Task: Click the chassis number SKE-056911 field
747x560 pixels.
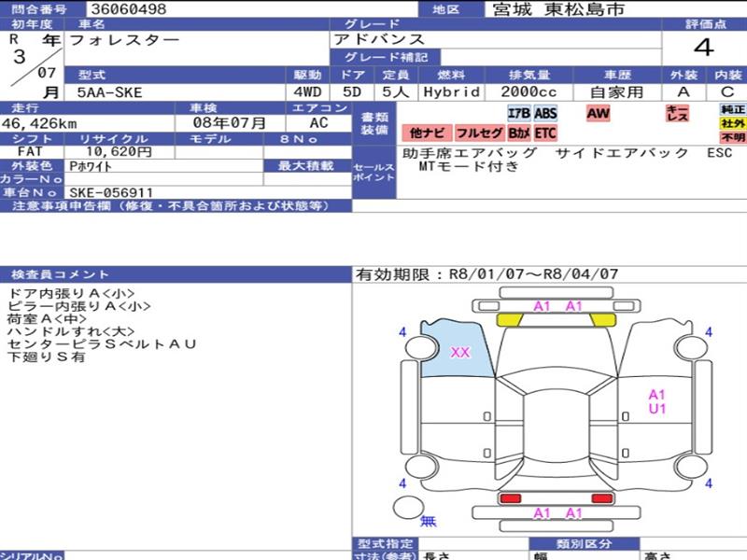Action: (x=207, y=193)
